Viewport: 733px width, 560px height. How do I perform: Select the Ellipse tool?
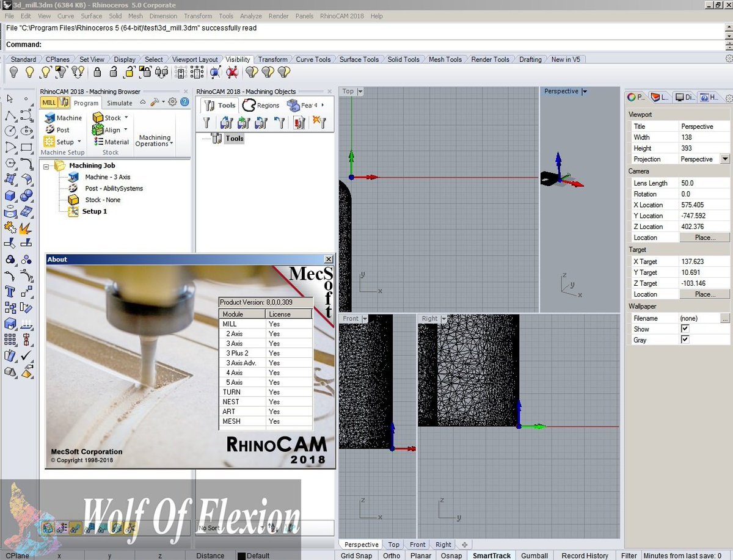click(26, 131)
